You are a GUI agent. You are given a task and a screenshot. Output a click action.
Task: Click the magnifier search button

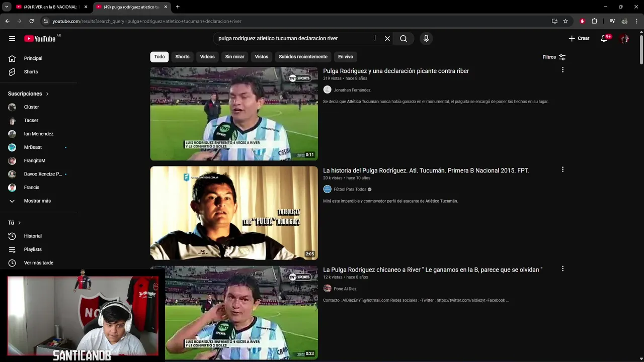coord(404,39)
